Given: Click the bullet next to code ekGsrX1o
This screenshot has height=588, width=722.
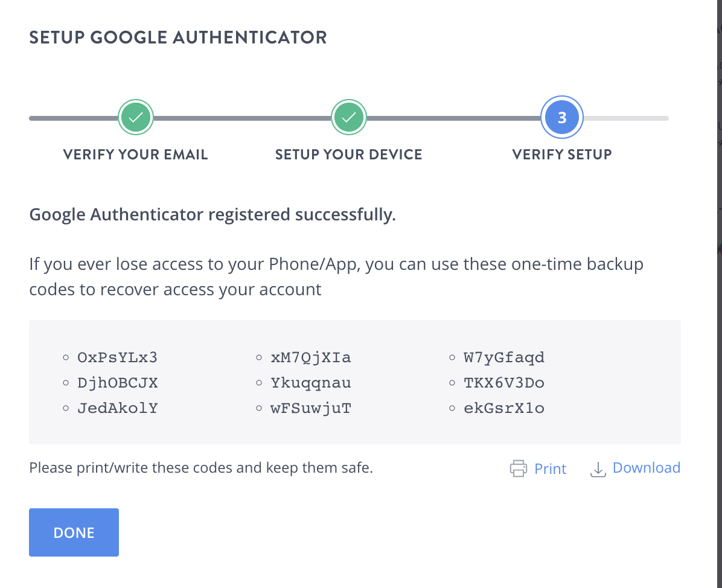Looking at the screenshot, I should click(x=452, y=408).
